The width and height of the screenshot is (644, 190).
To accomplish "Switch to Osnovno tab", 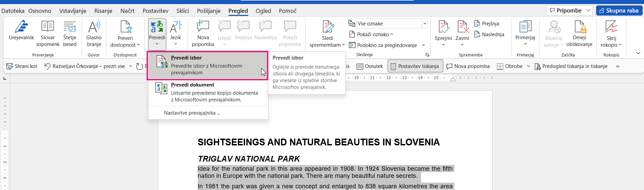I will [x=40, y=11].
